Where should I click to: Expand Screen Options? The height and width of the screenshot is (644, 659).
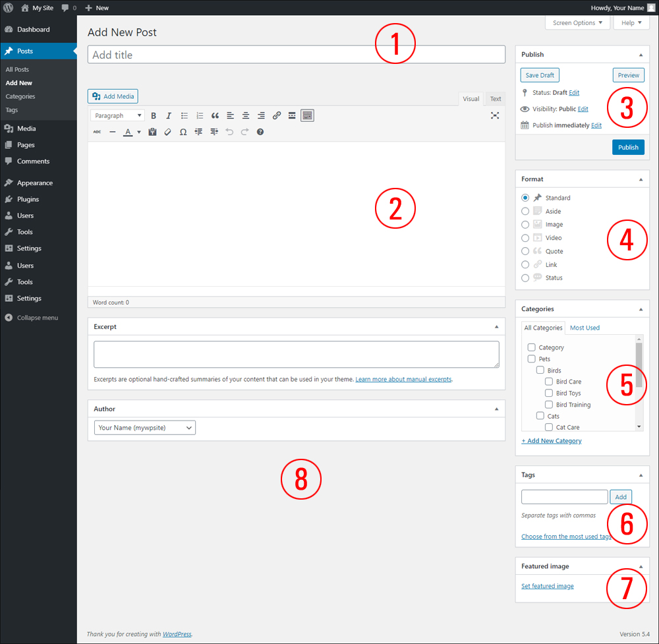click(577, 22)
